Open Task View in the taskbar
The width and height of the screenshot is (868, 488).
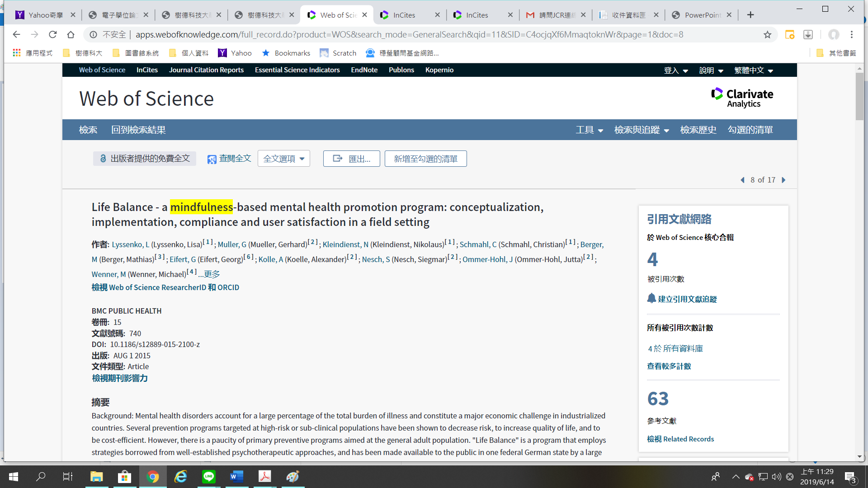pyautogui.click(x=68, y=477)
